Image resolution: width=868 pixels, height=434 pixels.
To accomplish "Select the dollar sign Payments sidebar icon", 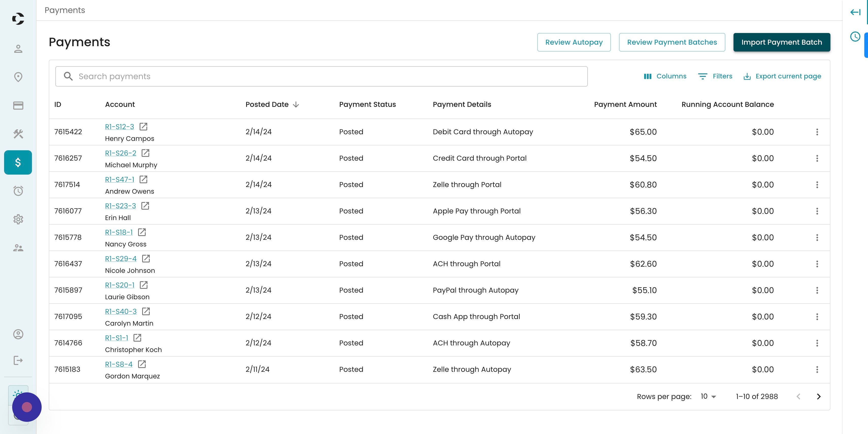I will tap(18, 162).
